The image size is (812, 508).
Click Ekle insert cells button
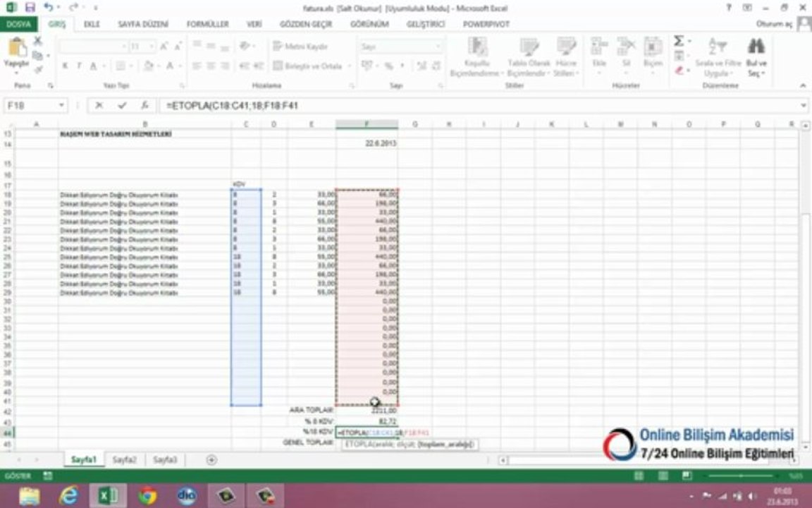[599, 54]
